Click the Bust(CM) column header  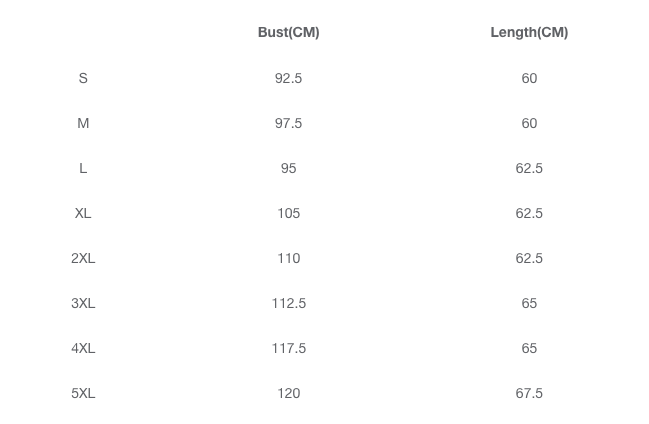pos(288,32)
